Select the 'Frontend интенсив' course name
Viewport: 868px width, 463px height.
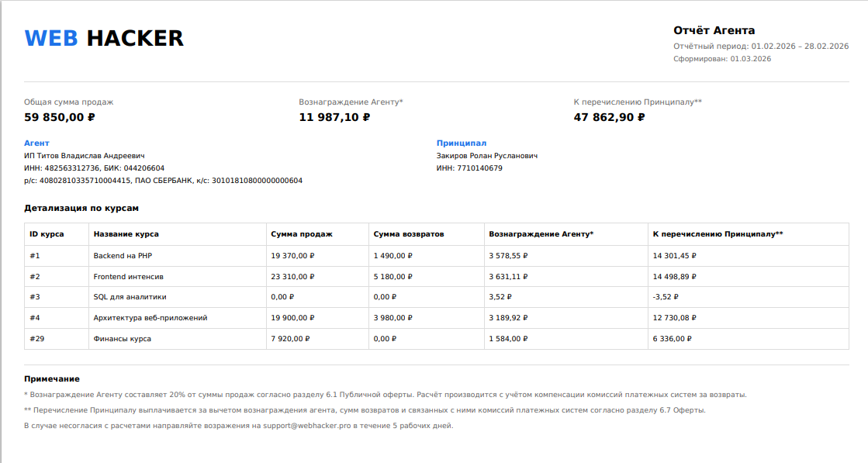(128, 276)
